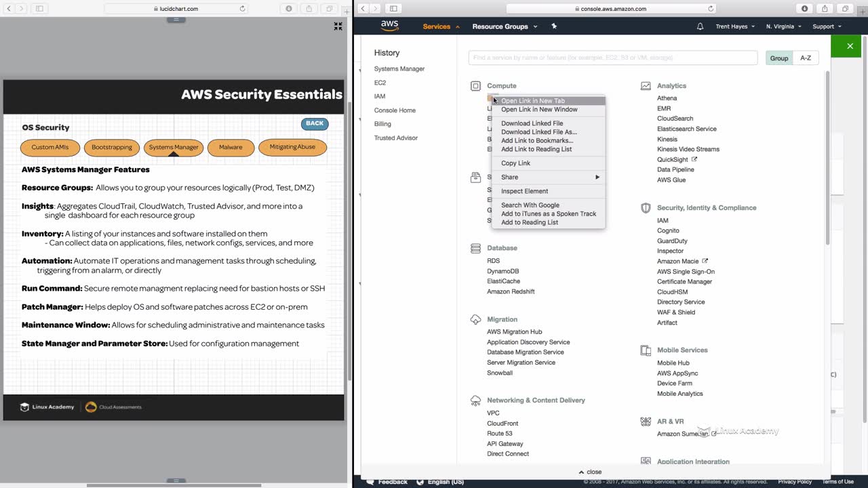
Task: Click the pin icon in the AWS navbar
Action: (554, 26)
